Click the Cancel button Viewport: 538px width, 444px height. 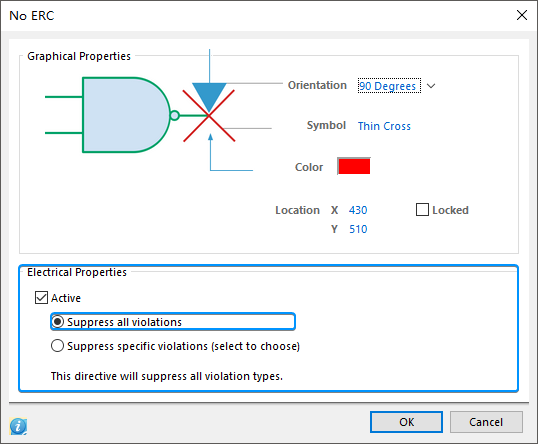coord(486,422)
